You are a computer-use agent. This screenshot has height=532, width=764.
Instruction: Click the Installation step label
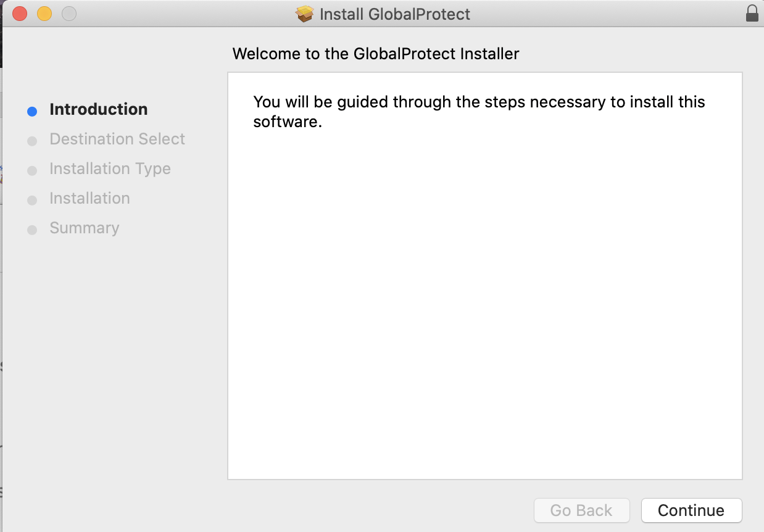89,198
